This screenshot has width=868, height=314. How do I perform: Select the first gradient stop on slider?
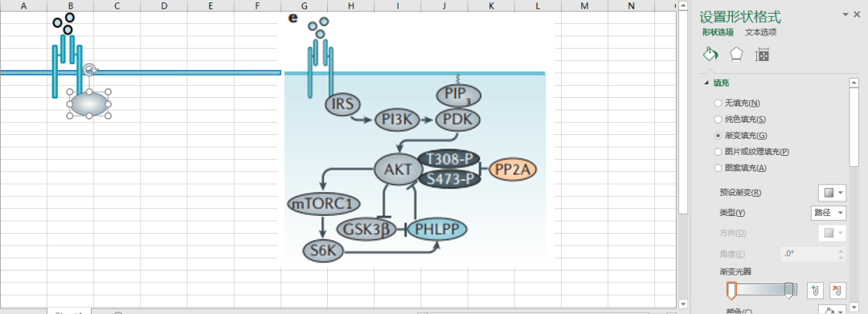(731, 290)
